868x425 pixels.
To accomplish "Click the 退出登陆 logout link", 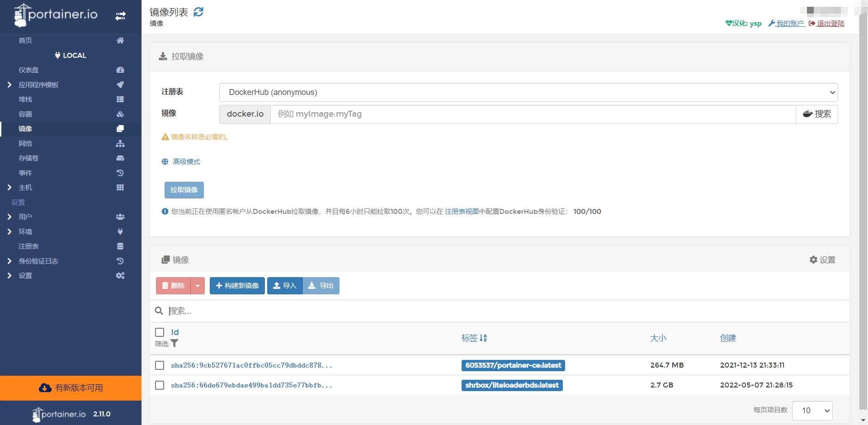I will (x=830, y=24).
